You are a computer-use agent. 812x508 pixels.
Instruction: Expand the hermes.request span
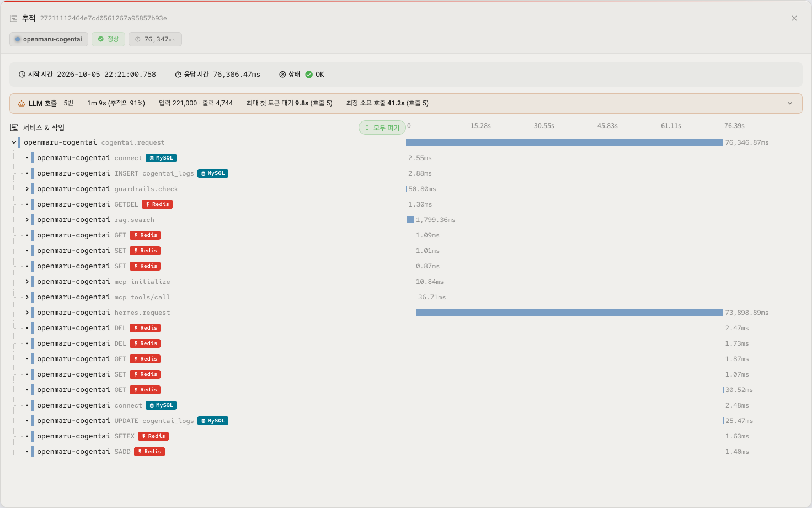pos(27,313)
